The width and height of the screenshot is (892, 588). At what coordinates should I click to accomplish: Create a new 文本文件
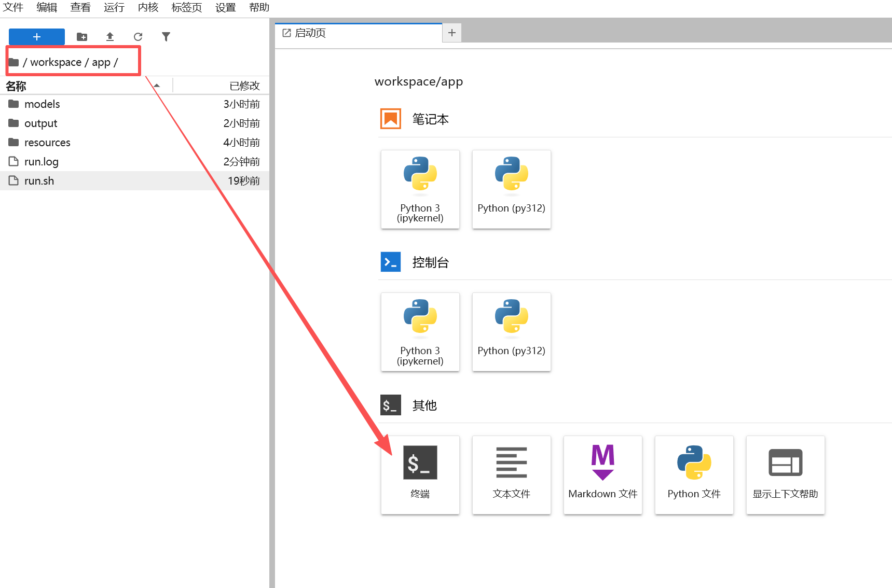pyautogui.click(x=512, y=475)
